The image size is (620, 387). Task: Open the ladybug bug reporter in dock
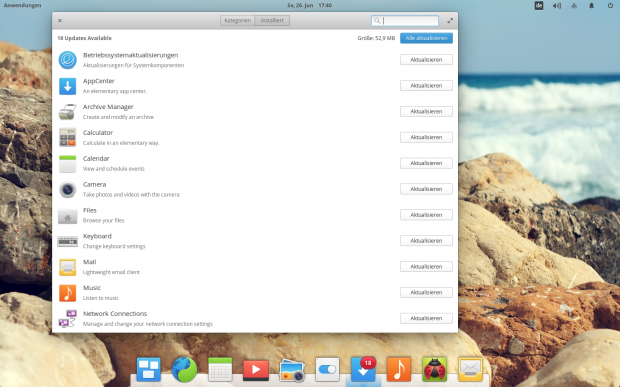[x=435, y=369]
